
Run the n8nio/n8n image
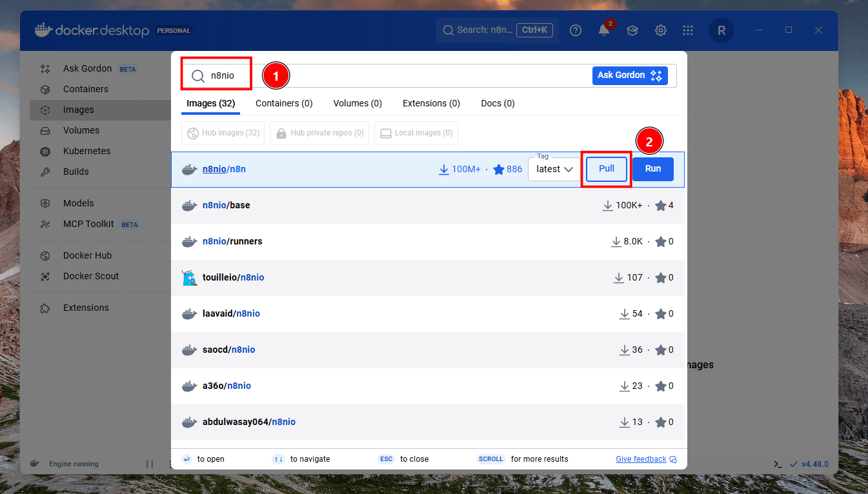click(x=653, y=169)
